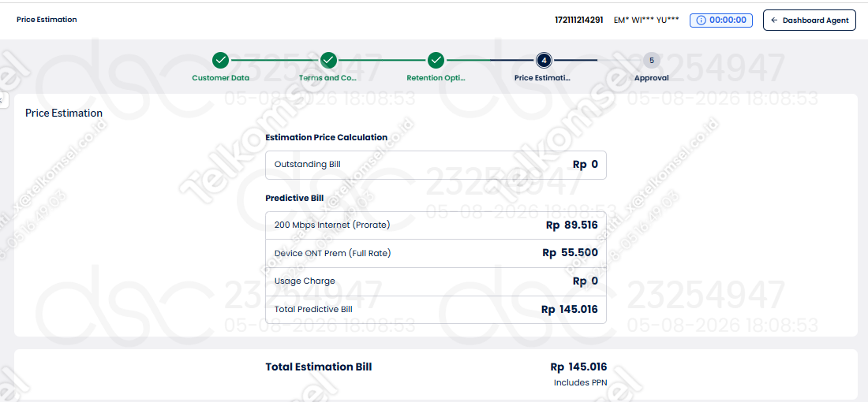The width and height of the screenshot is (868, 402).
Task: Select the Terms and Co... step label
Action: point(328,78)
